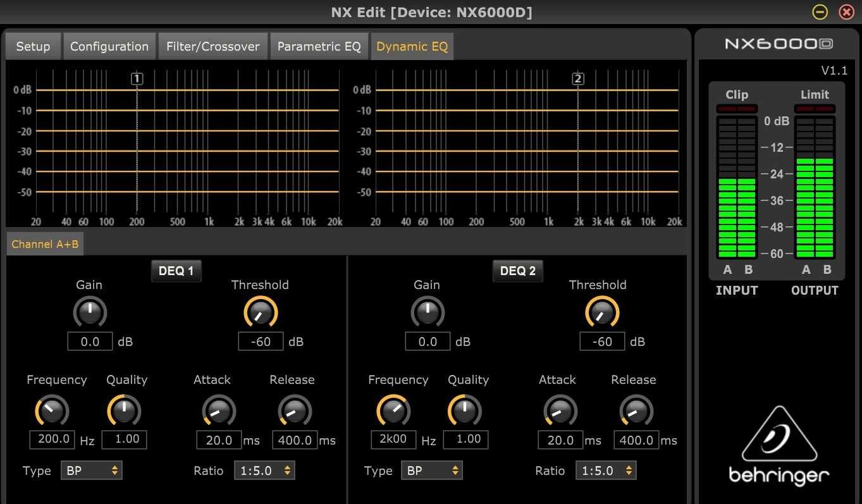The height and width of the screenshot is (504, 862).
Task: Select the Dynamic EQ tab
Action: pos(412,46)
